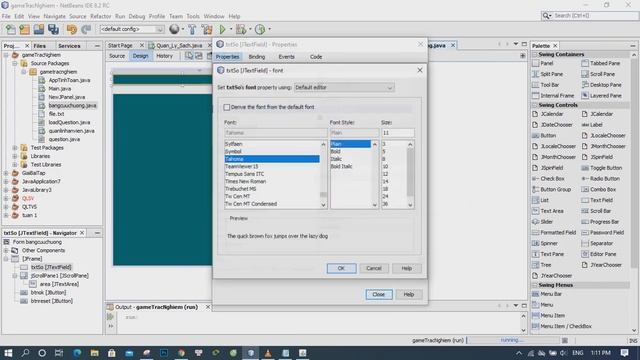Click the Clean and Build icon
640x360 pixels.
tap(207, 29)
